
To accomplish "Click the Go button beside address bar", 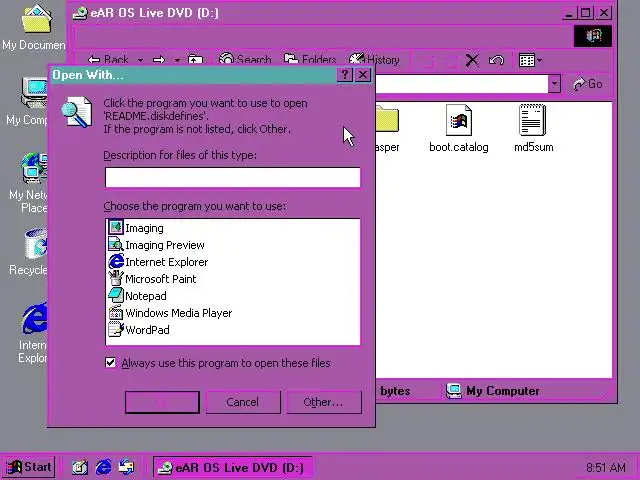I will click(588, 84).
